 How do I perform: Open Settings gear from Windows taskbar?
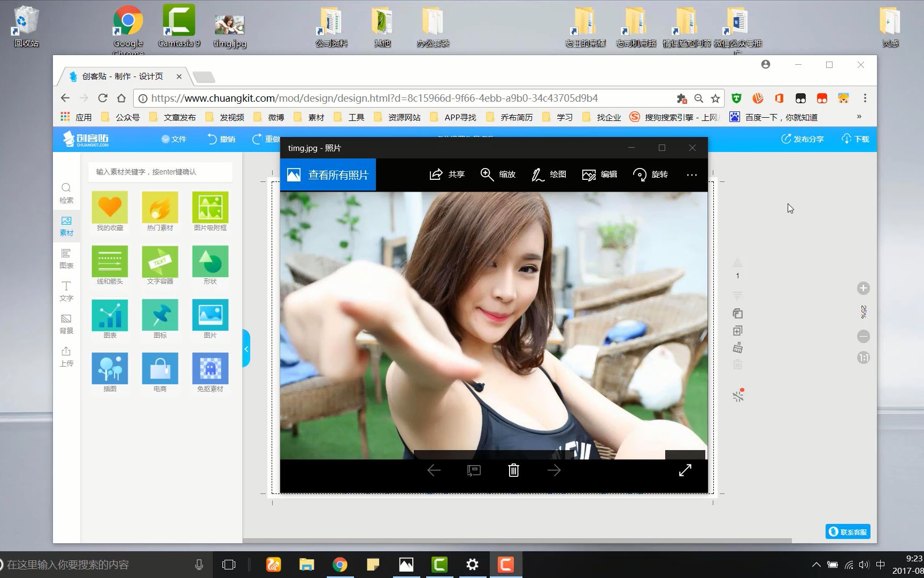[x=472, y=565]
